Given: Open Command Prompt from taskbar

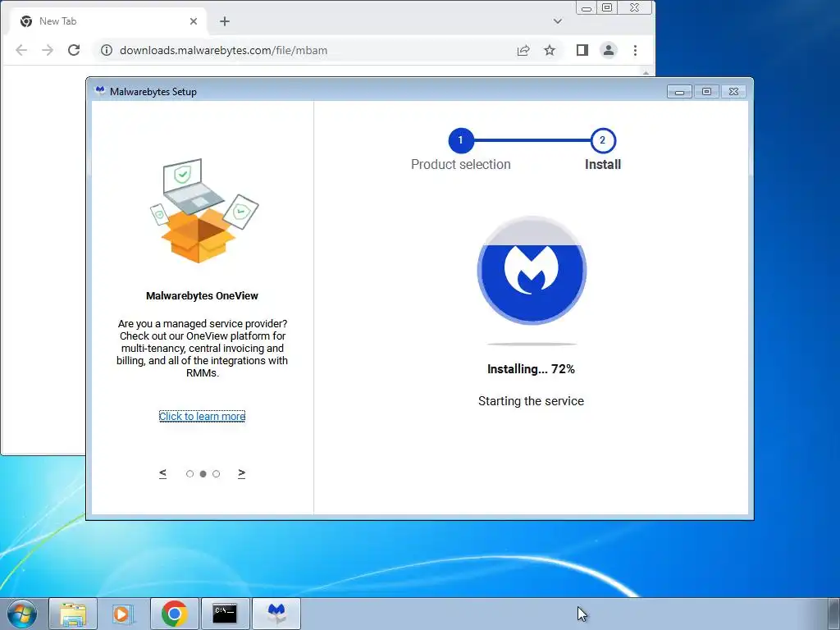Looking at the screenshot, I should (225, 614).
